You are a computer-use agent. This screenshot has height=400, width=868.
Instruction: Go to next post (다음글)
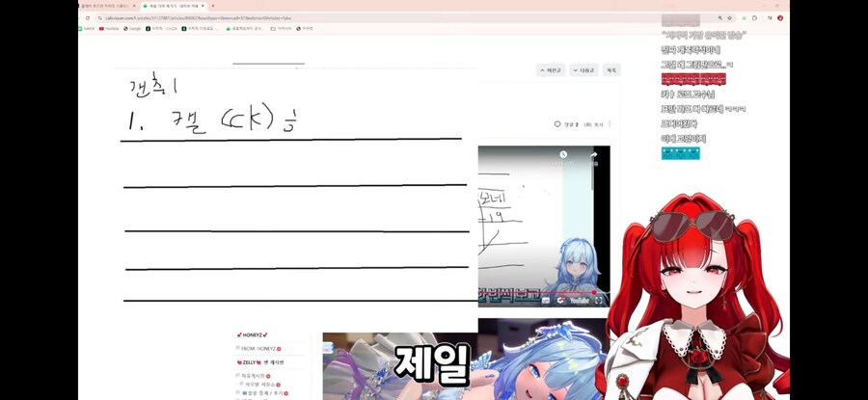pyautogui.click(x=584, y=70)
